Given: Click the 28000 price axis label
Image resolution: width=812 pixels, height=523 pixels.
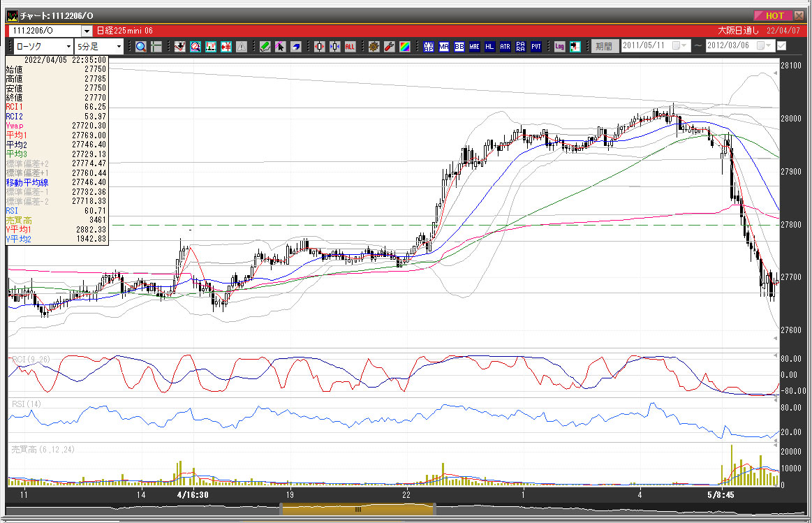Looking at the screenshot, I should pos(791,119).
